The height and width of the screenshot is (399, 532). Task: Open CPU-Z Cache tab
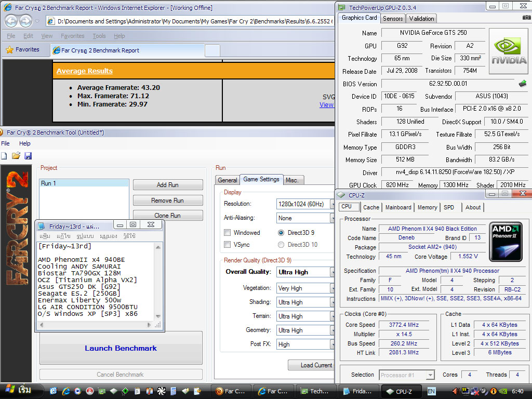pyautogui.click(x=371, y=207)
